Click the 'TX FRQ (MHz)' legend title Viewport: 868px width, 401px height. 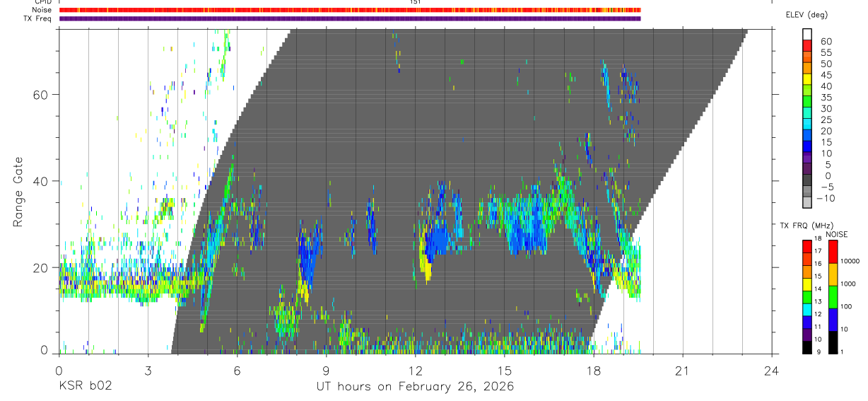(807, 226)
